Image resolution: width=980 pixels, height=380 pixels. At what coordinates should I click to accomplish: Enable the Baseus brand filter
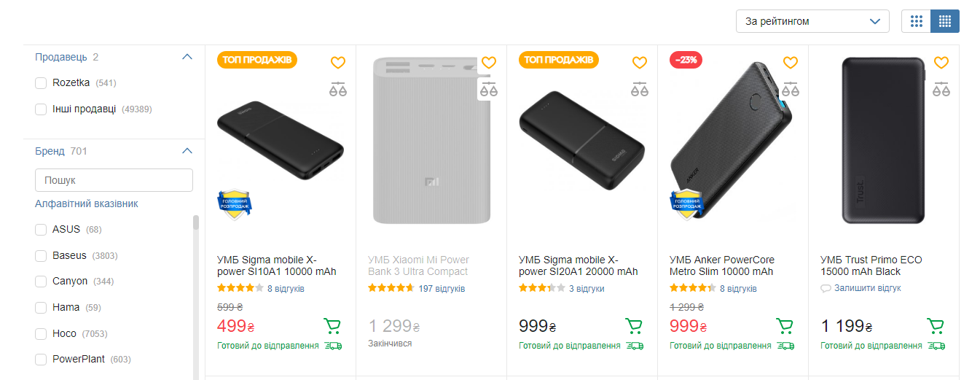tap(41, 256)
